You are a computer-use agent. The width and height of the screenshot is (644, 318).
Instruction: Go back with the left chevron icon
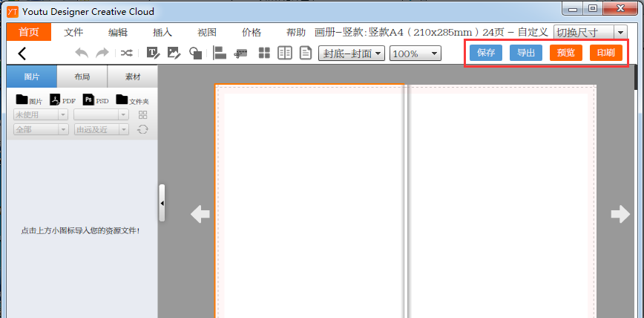coord(22,53)
